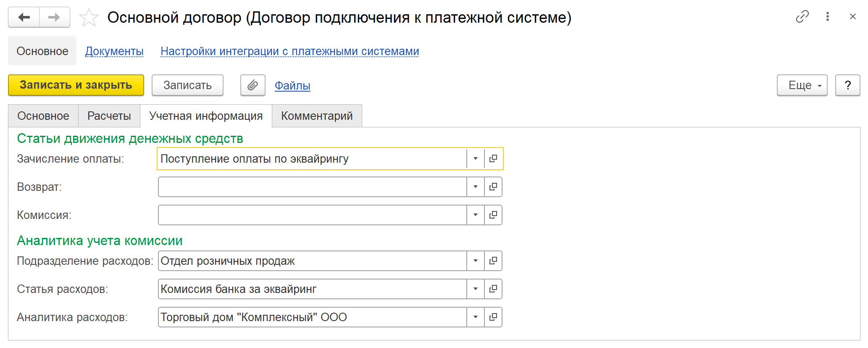
Task: Open the Аналитика расходов item via open icon
Action: (x=493, y=317)
